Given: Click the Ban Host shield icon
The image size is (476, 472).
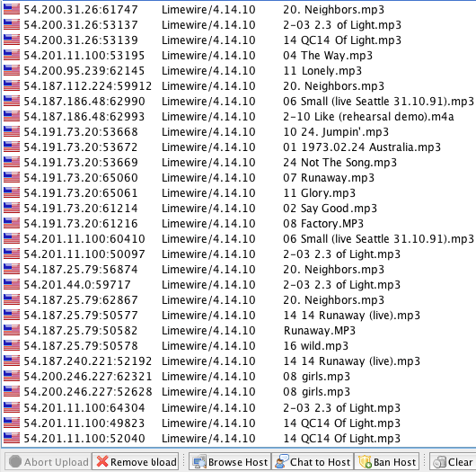Looking at the screenshot, I should coord(365,462).
